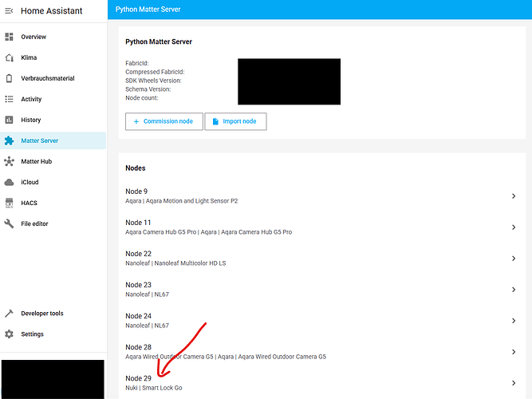This screenshot has width=532, height=399.
Task: Click the Verbrauchsmaterial battery icon
Action: tap(10, 78)
